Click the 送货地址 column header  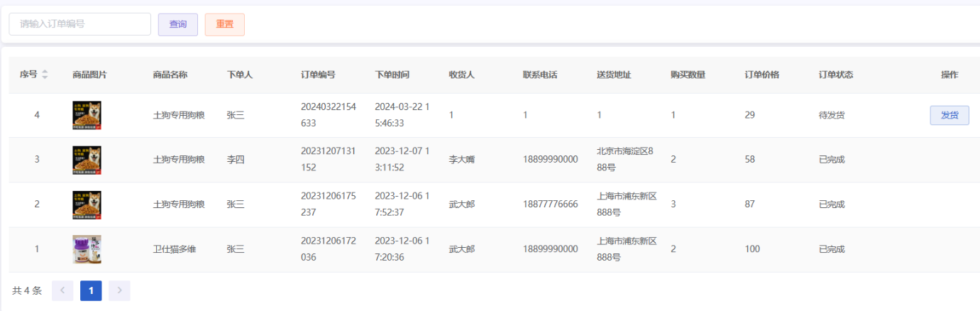tap(614, 75)
